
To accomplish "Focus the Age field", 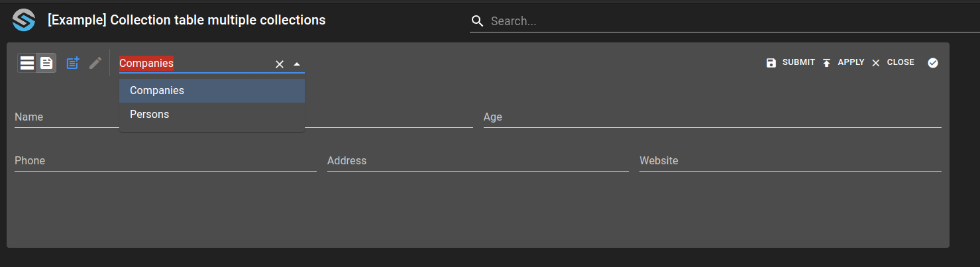I will pos(712,117).
